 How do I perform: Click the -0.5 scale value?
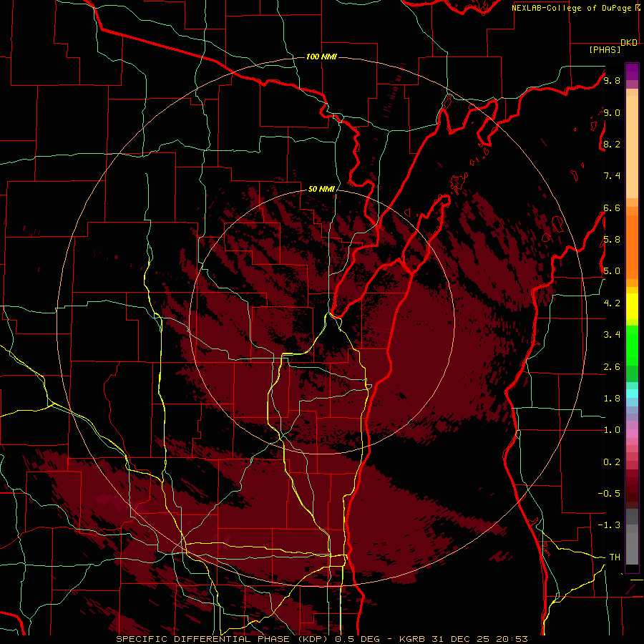point(609,494)
